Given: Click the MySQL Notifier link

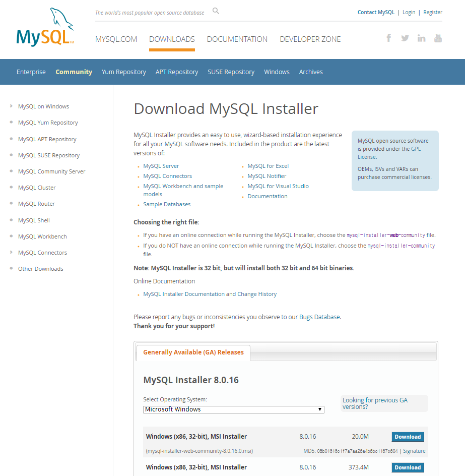Looking at the screenshot, I should click(267, 176).
